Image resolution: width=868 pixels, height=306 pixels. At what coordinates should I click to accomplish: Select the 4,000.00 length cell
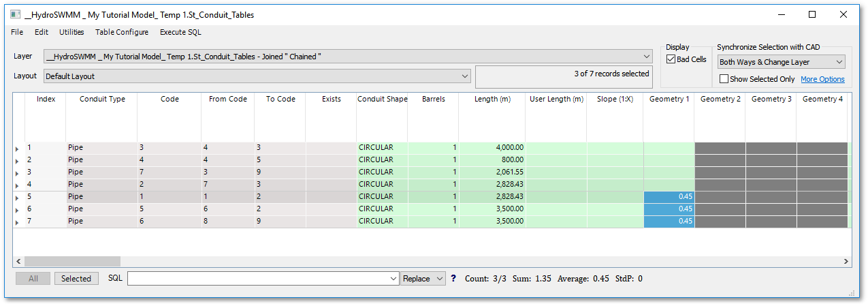point(492,147)
